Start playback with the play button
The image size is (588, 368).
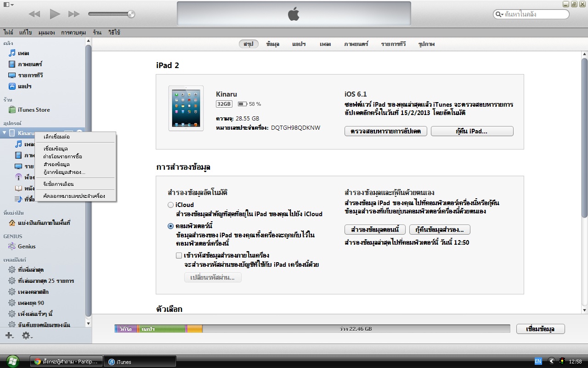click(x=55, y=14)
